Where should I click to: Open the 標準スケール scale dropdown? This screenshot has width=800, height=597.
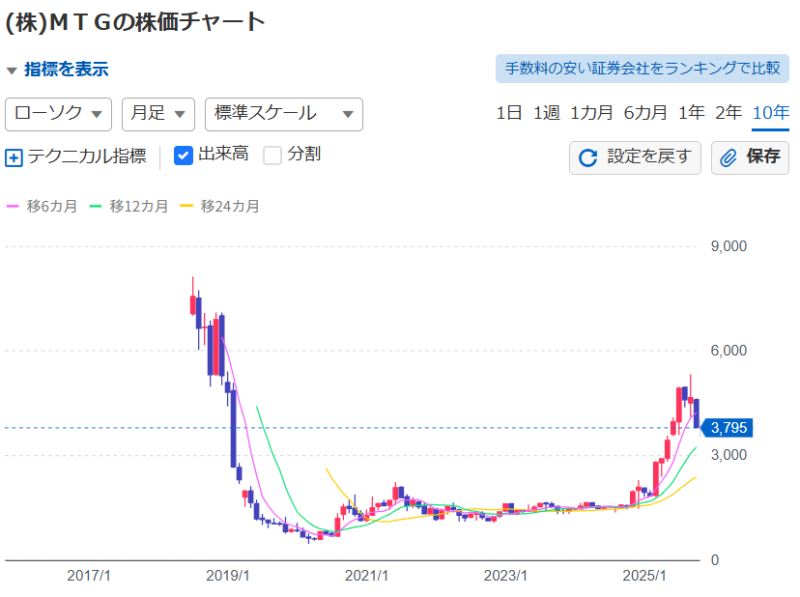[283, 114]
